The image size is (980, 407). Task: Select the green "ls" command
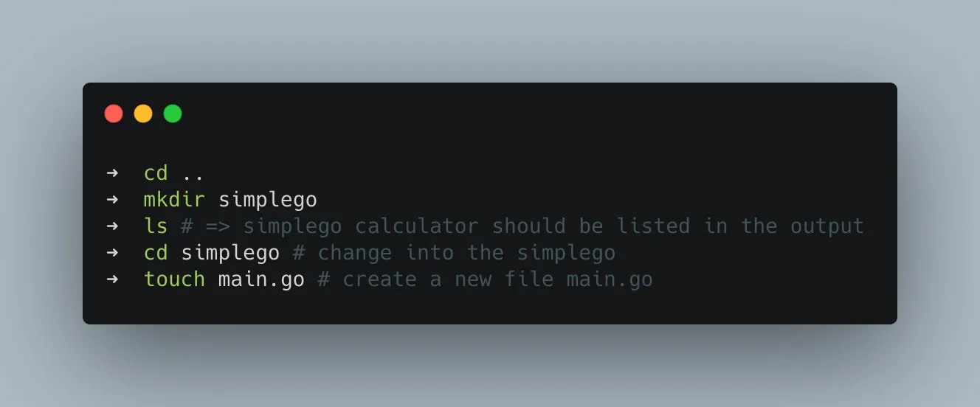click(x=156, y=226)
